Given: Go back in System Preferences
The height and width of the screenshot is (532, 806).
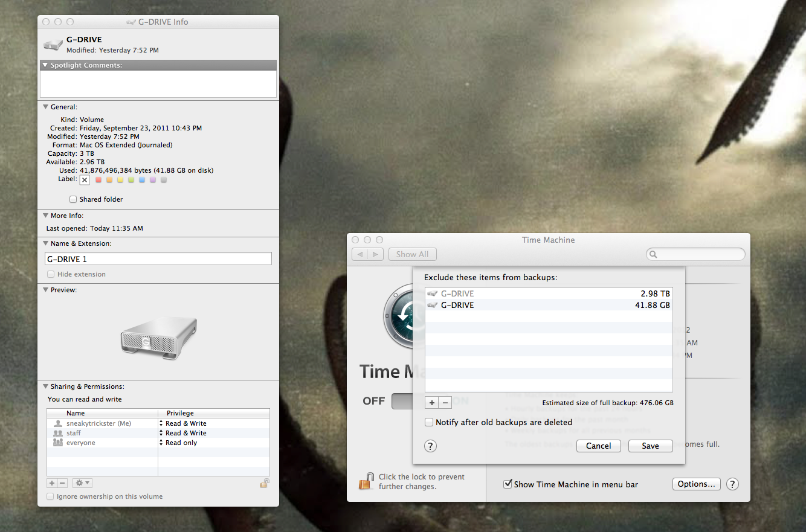Looking at the screenshot, I should tap(359, 254).
